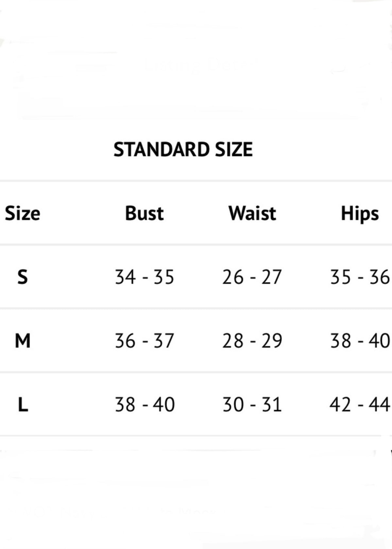Viewport: 392px width, 549px height.
Task: Click the small hips value 35 - 36
Action: 360,277
